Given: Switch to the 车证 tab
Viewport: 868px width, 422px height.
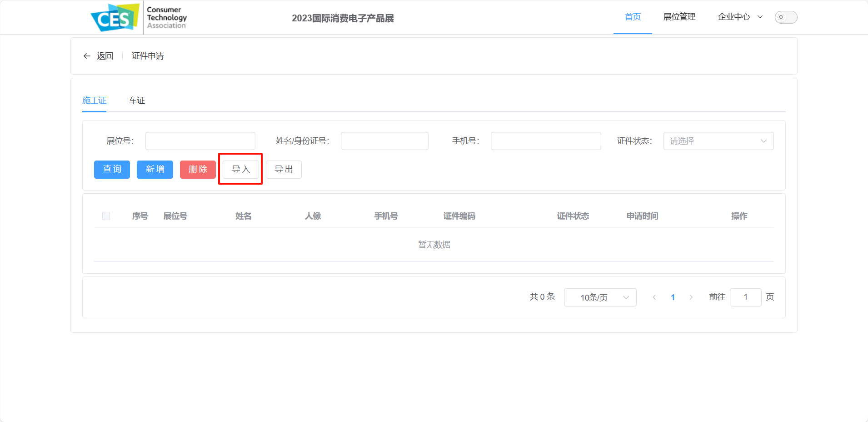Looking at the screenshot, I should pyautogui.click(x=137, y=100).
